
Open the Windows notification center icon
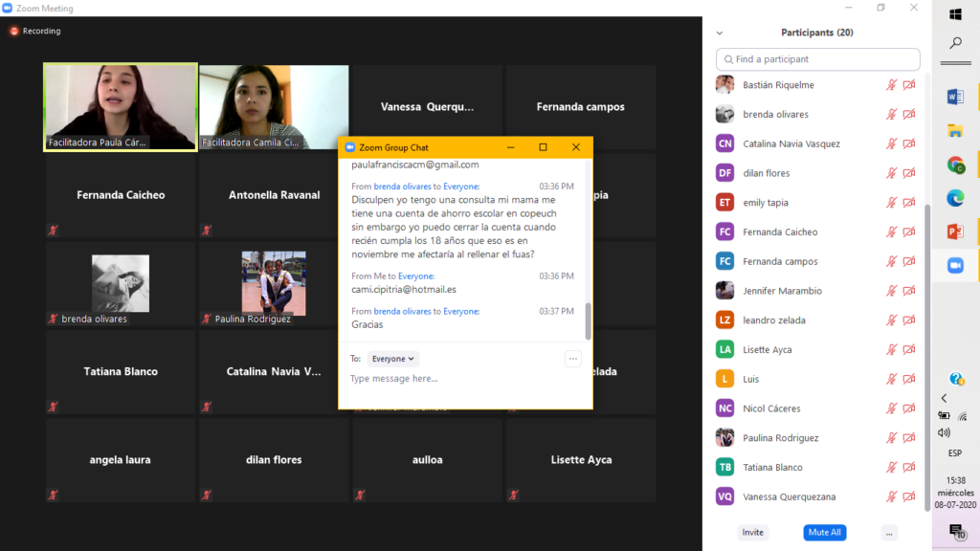(x=955, y=531)
